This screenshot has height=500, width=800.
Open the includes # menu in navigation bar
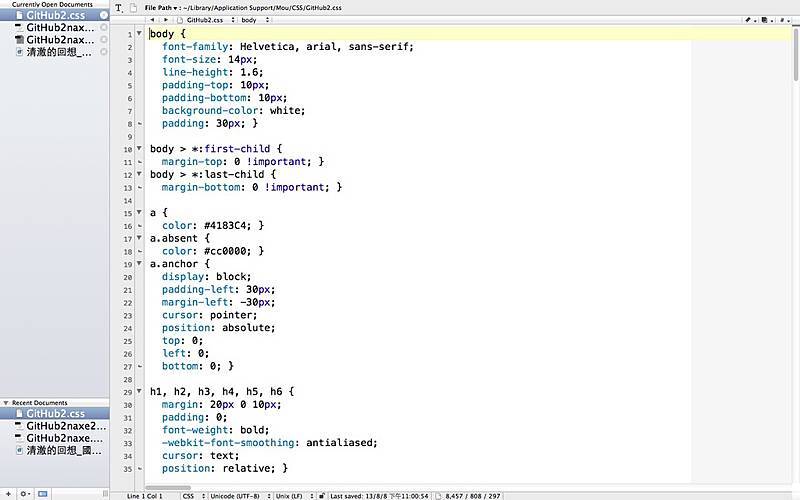point(784,20)
